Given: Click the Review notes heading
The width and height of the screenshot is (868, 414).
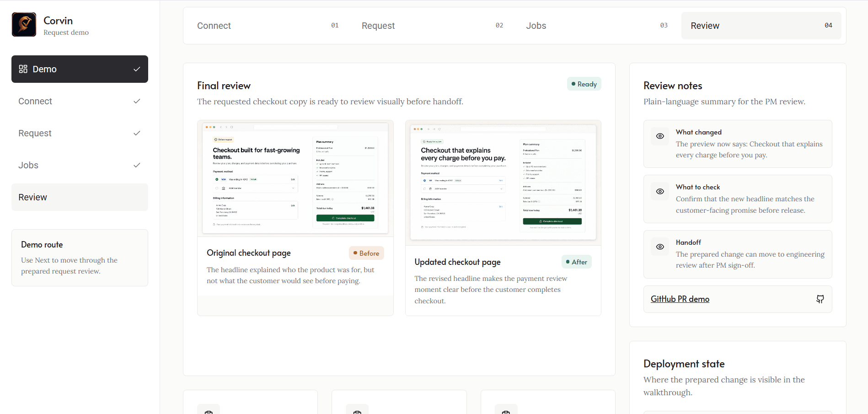Looking at the screenshot, I should (x=673, y=86).
